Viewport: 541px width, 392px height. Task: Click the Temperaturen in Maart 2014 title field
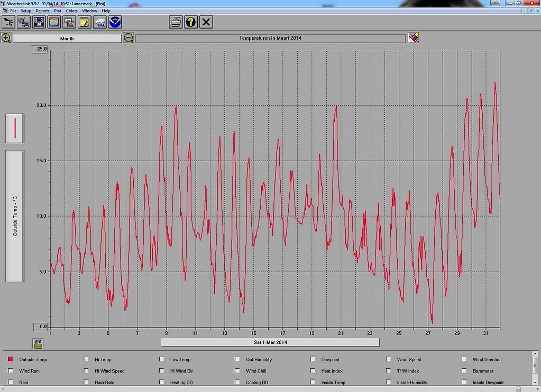pos(270,38)
